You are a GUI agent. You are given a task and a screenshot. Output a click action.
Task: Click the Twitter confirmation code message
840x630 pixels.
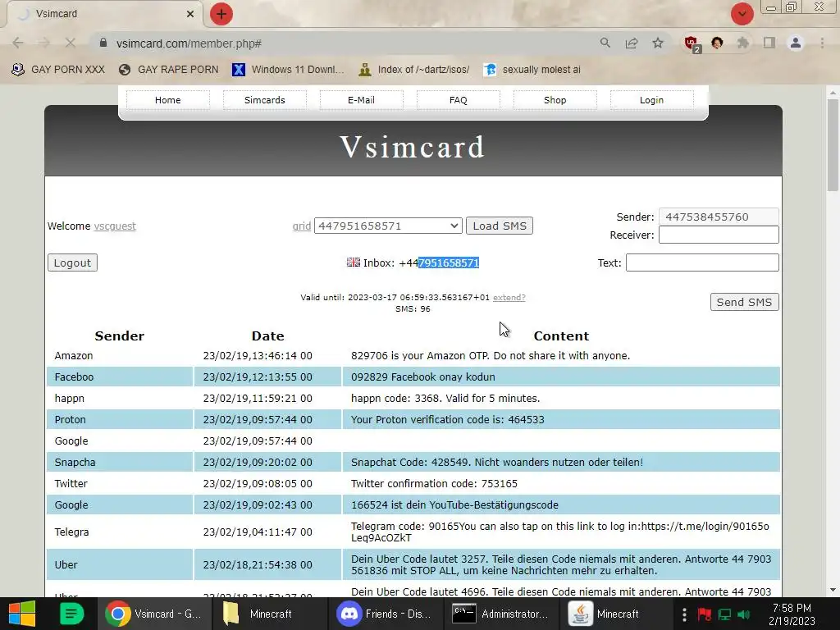[434, 483]
